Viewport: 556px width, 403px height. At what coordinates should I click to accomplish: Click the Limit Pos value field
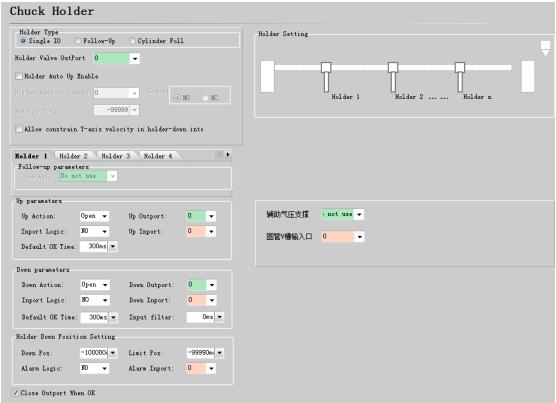[x=201, y=353]
